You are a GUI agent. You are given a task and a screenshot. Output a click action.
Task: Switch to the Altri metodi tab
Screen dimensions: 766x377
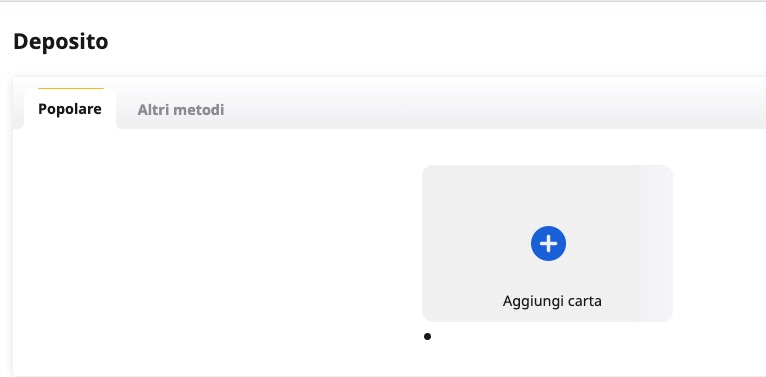point(181,110)
